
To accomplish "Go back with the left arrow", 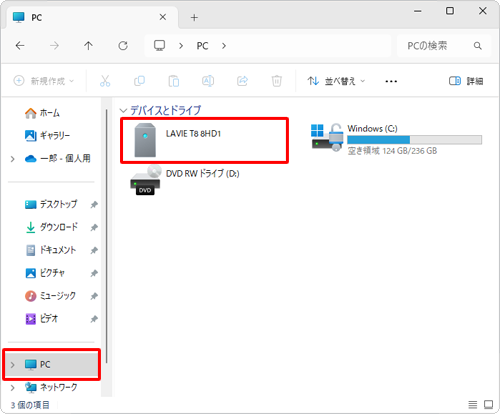I will coord(20,46).
